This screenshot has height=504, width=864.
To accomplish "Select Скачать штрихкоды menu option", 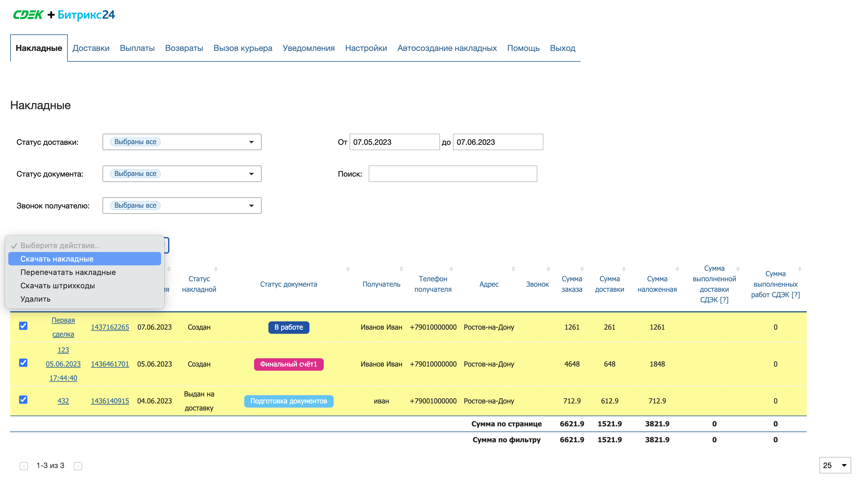I will [x=58, y=285].
